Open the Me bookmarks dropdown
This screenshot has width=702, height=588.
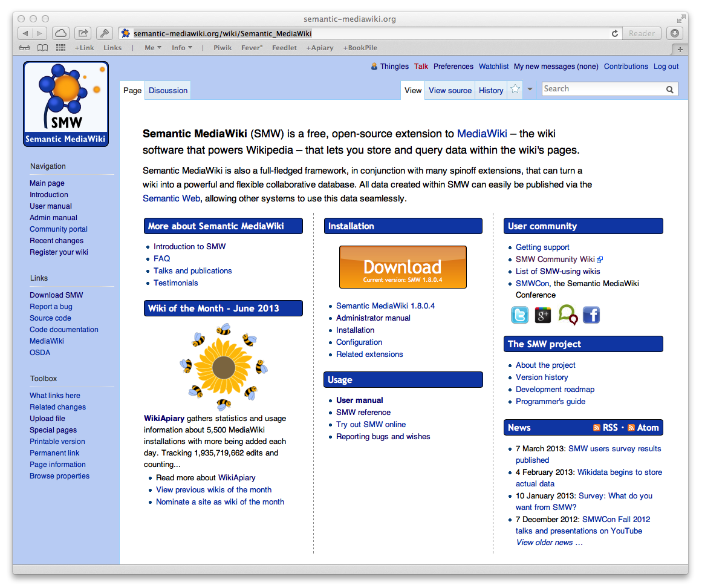(x=152, y=48)
